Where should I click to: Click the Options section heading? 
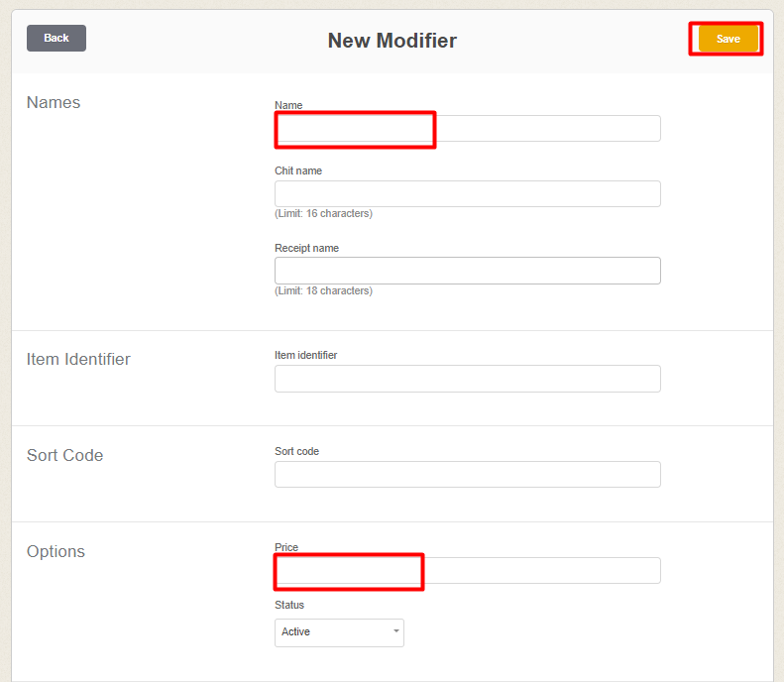point(56,552)
